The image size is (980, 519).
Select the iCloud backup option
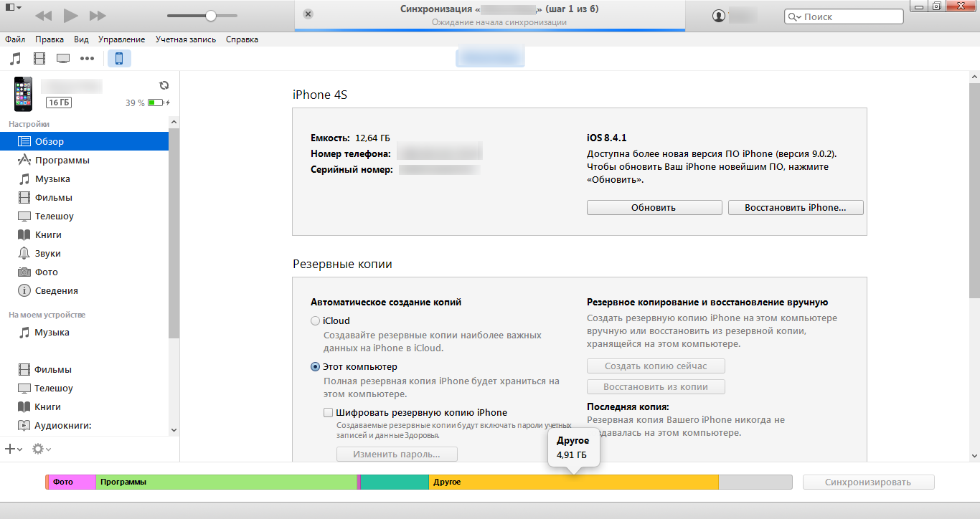click(x=316, y=320)
